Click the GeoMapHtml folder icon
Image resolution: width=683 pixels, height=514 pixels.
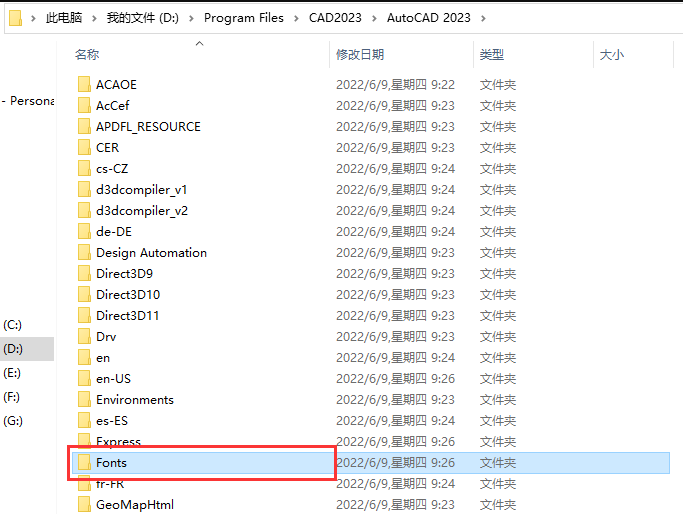tap(84, 504)
